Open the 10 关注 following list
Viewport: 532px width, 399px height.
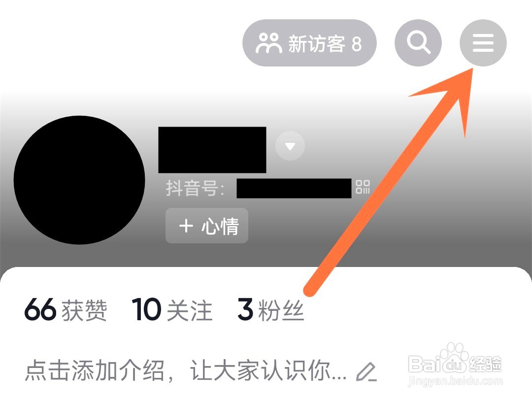pos(172,309)
